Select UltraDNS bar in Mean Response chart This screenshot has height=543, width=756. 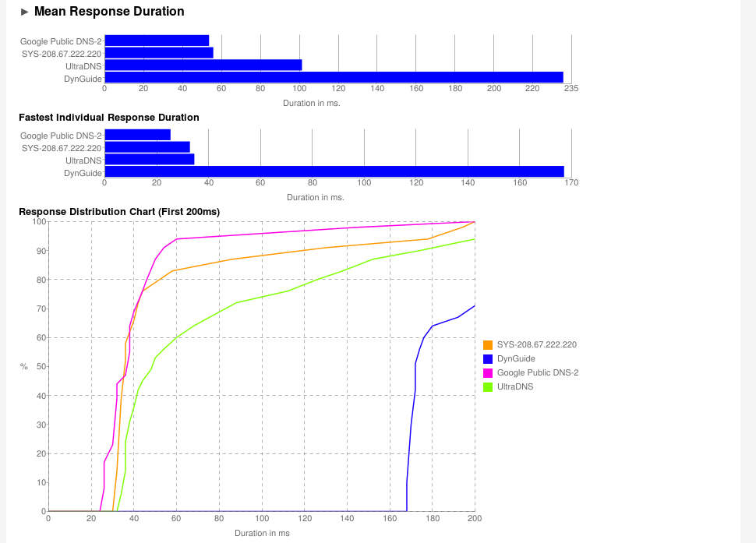[203, 65]
